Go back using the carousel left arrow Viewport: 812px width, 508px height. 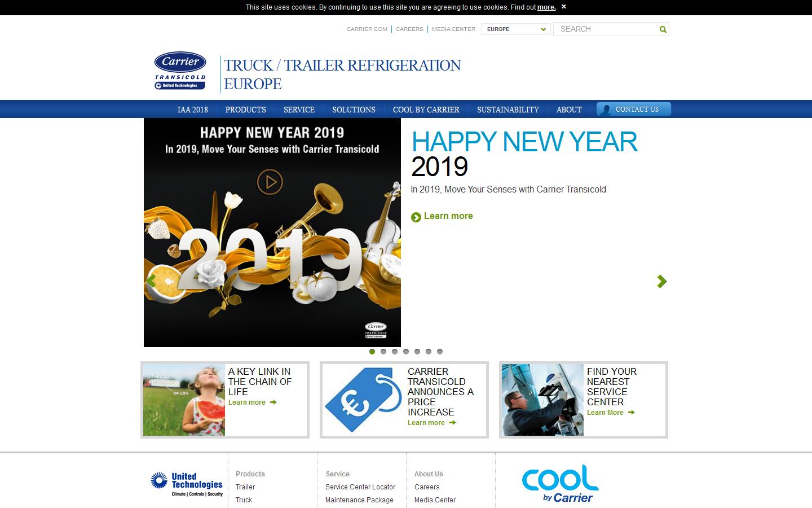(151, 281)
